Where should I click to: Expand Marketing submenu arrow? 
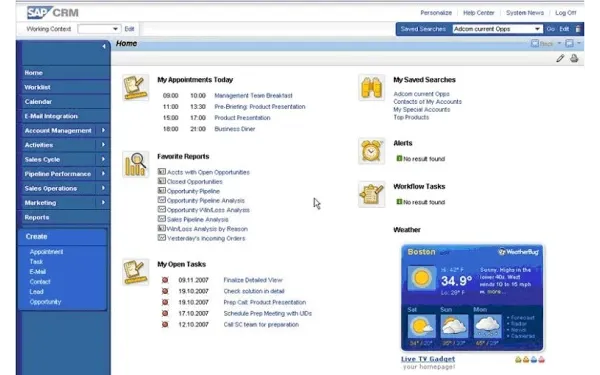pos(103,203)
